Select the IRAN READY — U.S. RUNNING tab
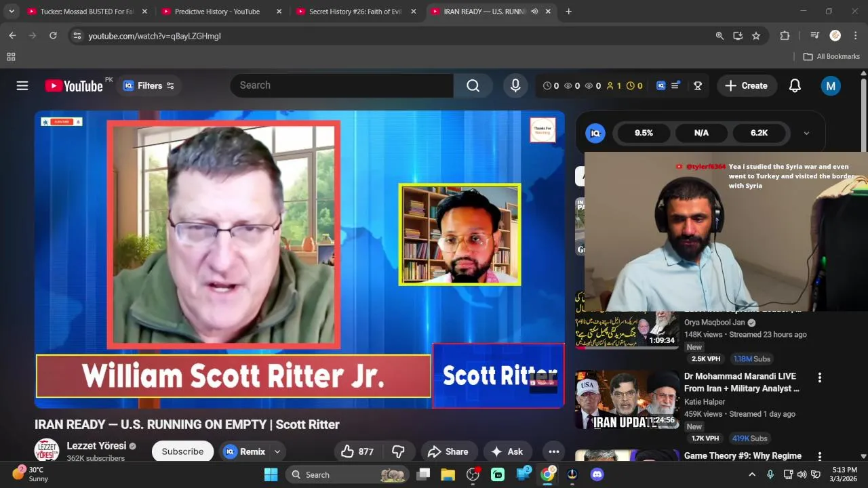 point(484,12)
